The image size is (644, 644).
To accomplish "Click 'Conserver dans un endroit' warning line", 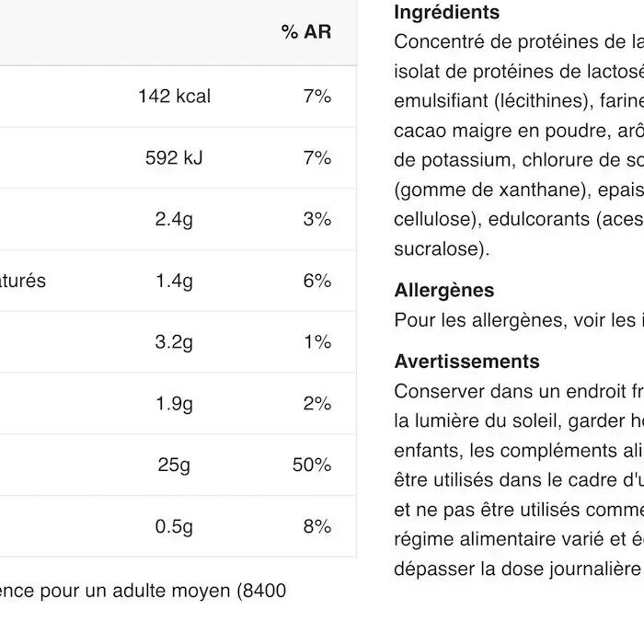I will tap(519, 391).
